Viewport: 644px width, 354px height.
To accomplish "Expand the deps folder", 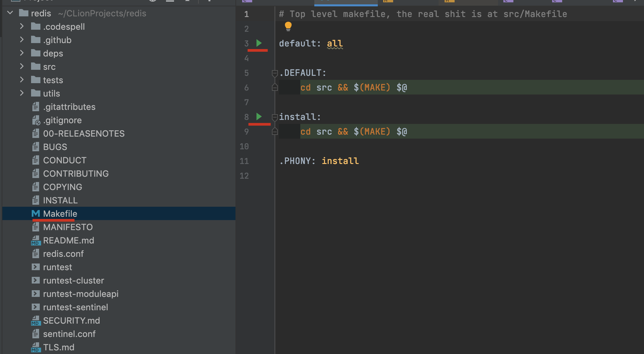I will click(22, 53).
